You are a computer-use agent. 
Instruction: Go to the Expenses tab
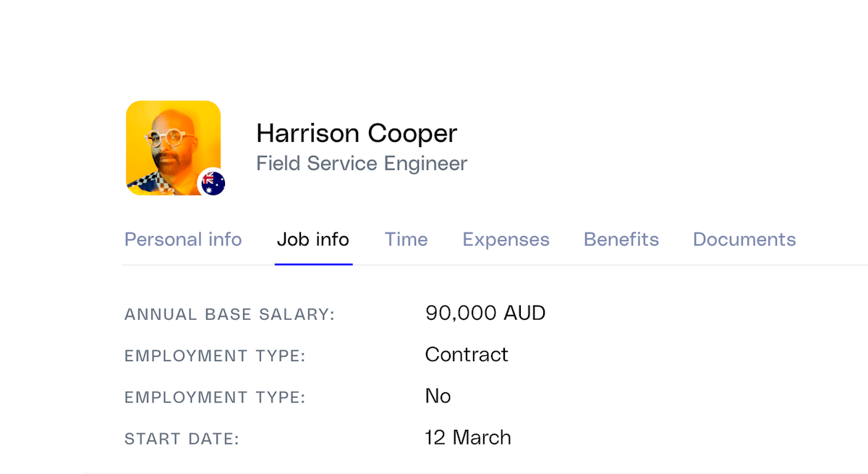[x=506, y=240]
